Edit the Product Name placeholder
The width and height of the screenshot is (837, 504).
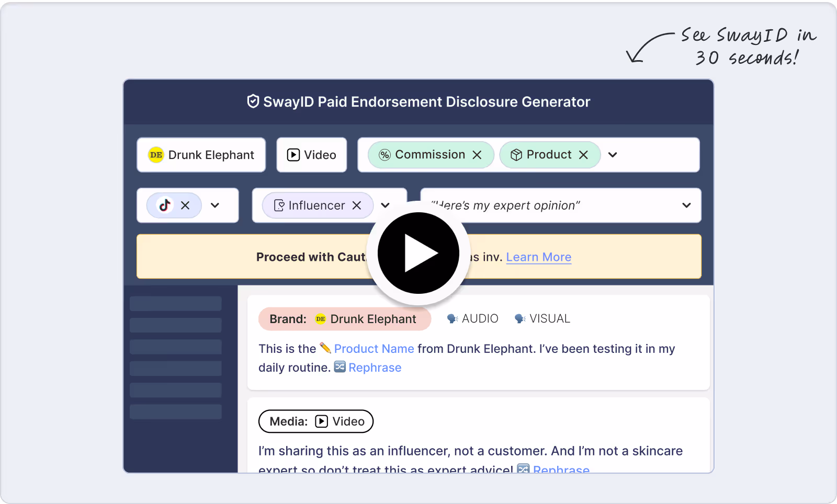coord(374,349)
